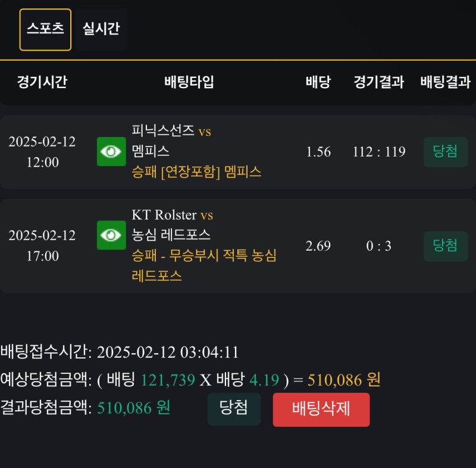Click the 0 : 3 score result

(x=378, y=246)
